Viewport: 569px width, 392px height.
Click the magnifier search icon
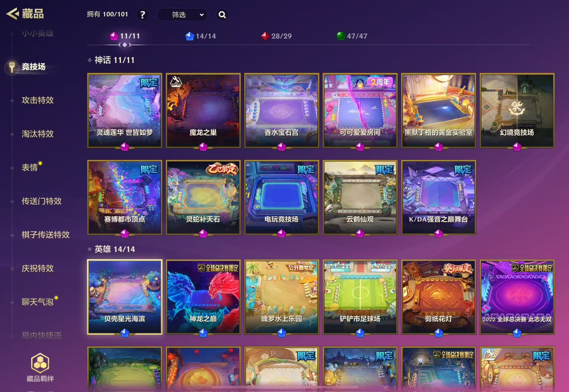pos(222,15)
